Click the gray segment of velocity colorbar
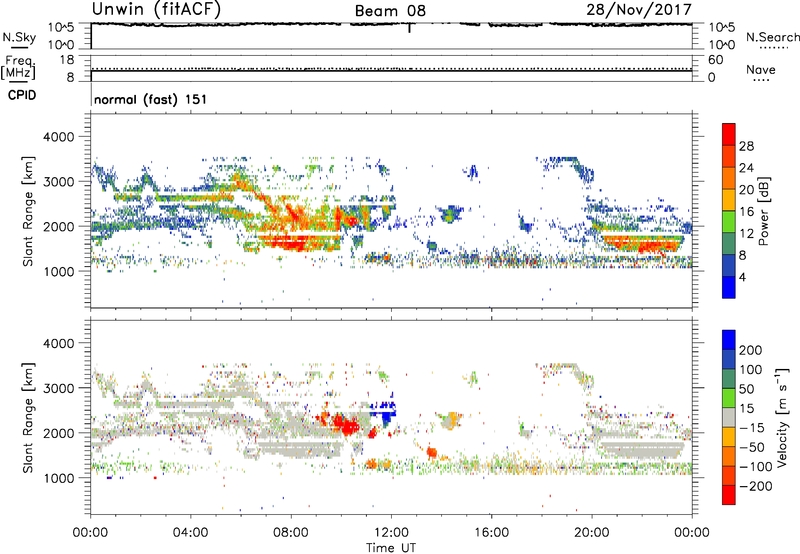Screen dimensions: 800x554 pos(729,417)
